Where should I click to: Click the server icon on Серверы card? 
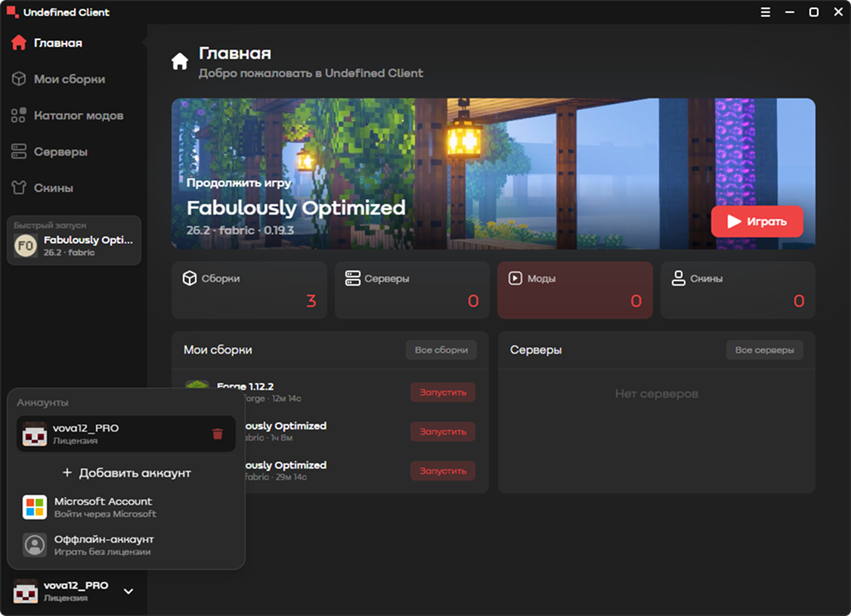pos(353,278)
